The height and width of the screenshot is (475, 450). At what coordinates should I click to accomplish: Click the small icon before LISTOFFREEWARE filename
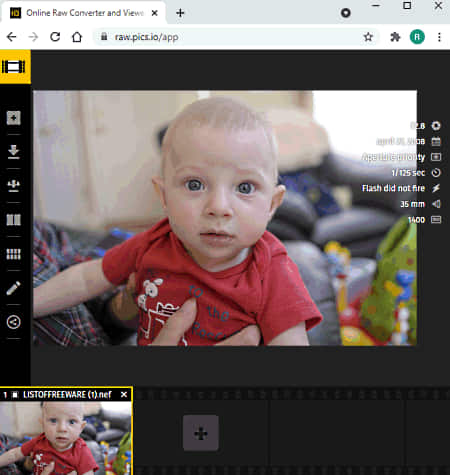(15, 395)
